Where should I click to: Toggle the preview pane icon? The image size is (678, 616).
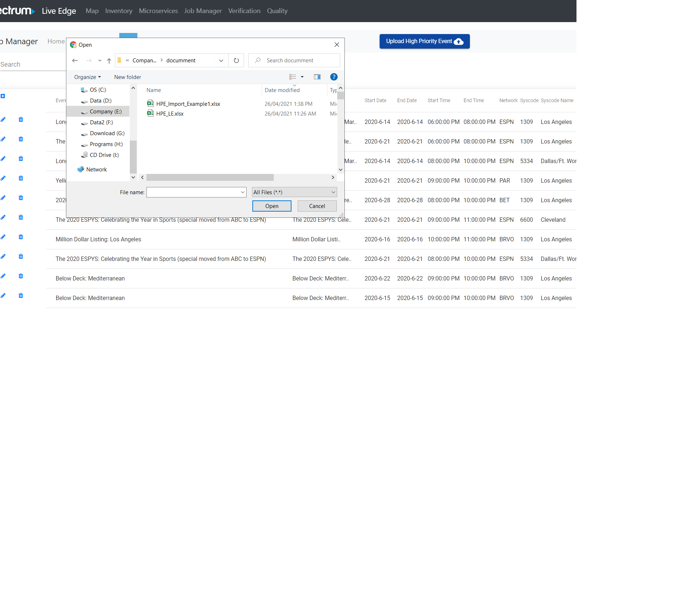(317, 77)
